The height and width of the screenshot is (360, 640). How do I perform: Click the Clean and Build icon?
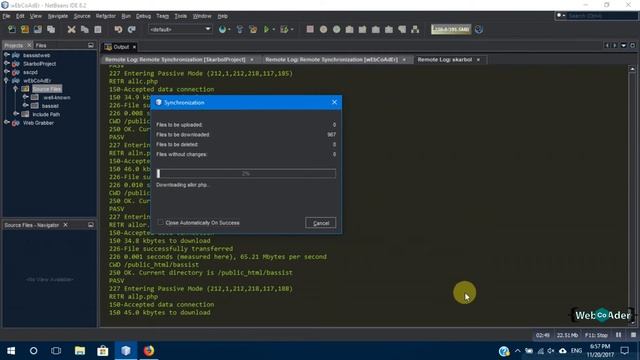click(253, 29)
